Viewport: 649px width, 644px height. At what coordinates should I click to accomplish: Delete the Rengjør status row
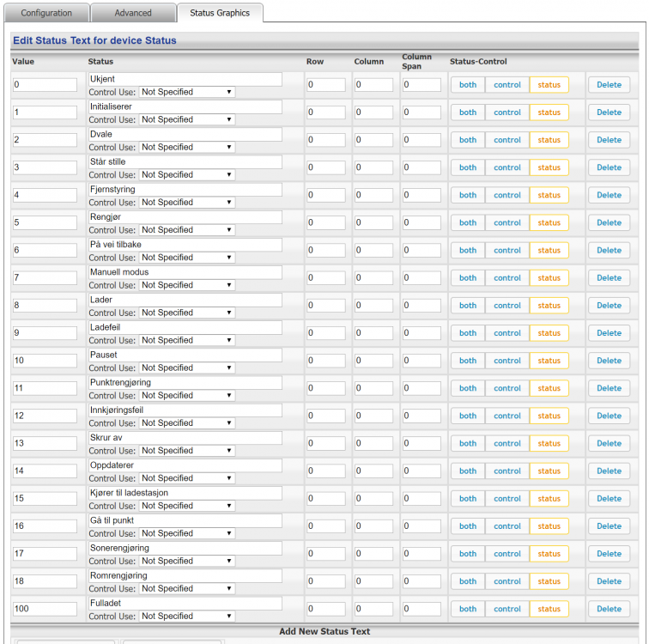[609, 222]
